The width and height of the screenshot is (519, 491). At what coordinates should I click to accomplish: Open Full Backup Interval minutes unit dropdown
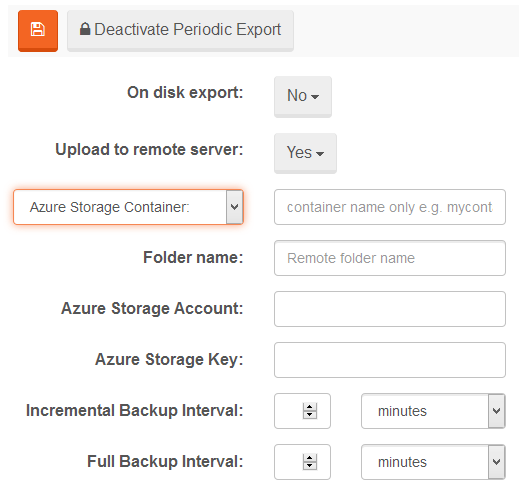pyautogui.click(x=433, y=462)
